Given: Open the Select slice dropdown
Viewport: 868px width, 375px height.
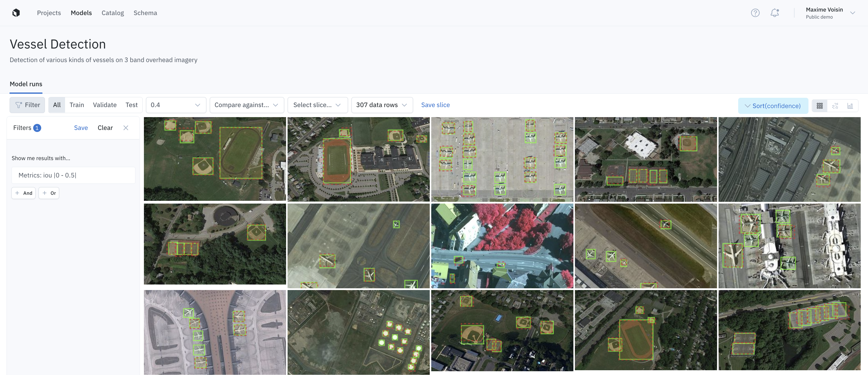Looking at the screenshot, I should click(x=317, y=105).
